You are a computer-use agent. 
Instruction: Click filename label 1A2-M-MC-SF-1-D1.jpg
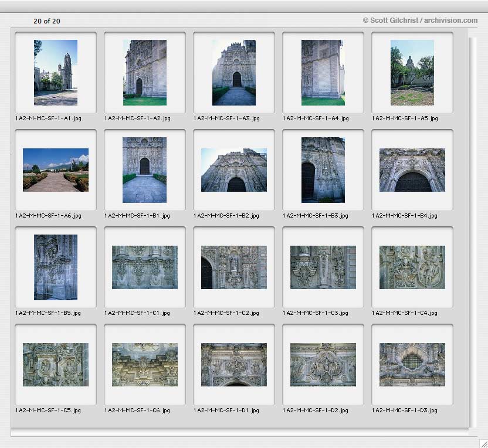click(x=226, y=410)
